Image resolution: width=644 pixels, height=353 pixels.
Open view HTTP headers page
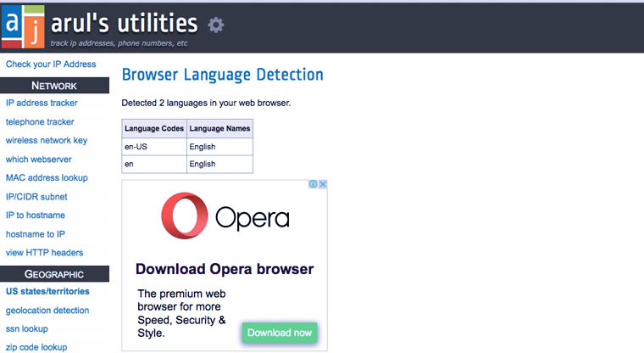[44, 253]
